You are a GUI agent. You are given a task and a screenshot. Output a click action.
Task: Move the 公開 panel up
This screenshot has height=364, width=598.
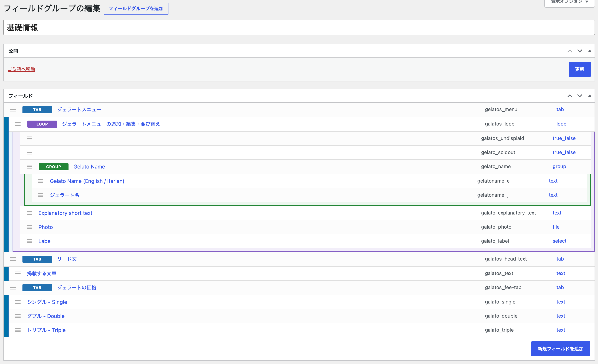[x=570, y=51]
